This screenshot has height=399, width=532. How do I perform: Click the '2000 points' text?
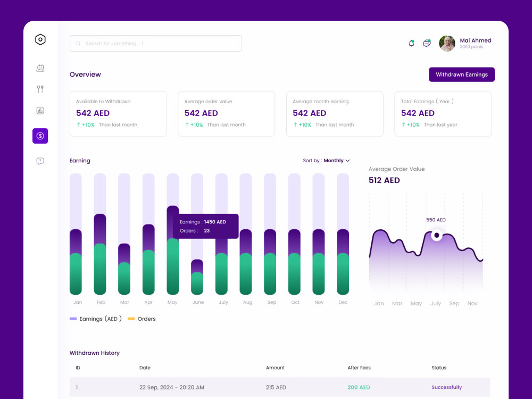point(471,47)
